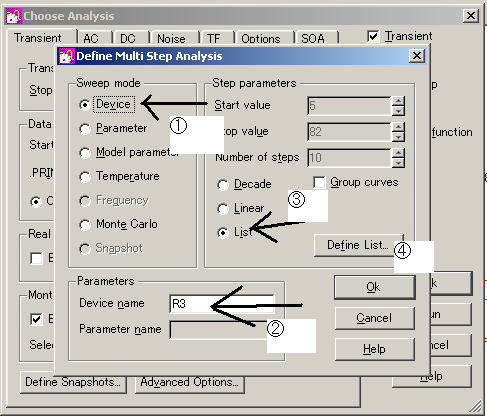Select the Model parameter radio button
This screenshot has width=487, height=417.
(x=85, y=153)
